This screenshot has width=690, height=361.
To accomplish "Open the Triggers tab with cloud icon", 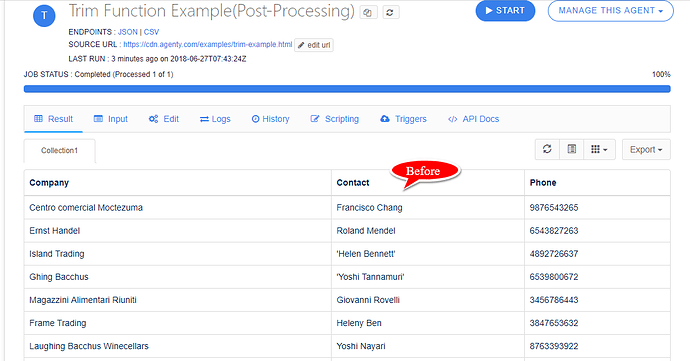I will (x=404, y=119).
